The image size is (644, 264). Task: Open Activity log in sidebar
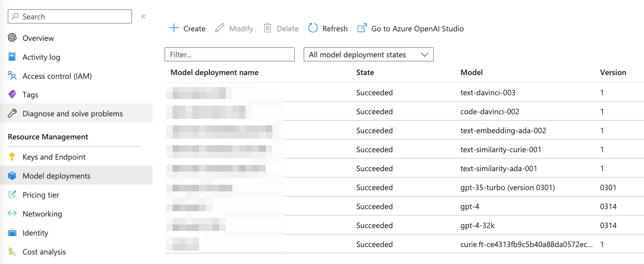(41, 57)
